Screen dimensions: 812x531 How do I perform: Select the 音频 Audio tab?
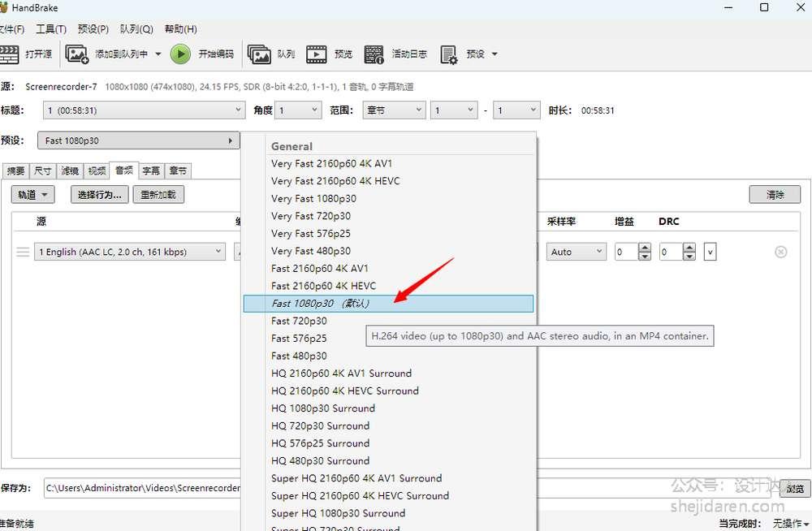pos(123,170)
